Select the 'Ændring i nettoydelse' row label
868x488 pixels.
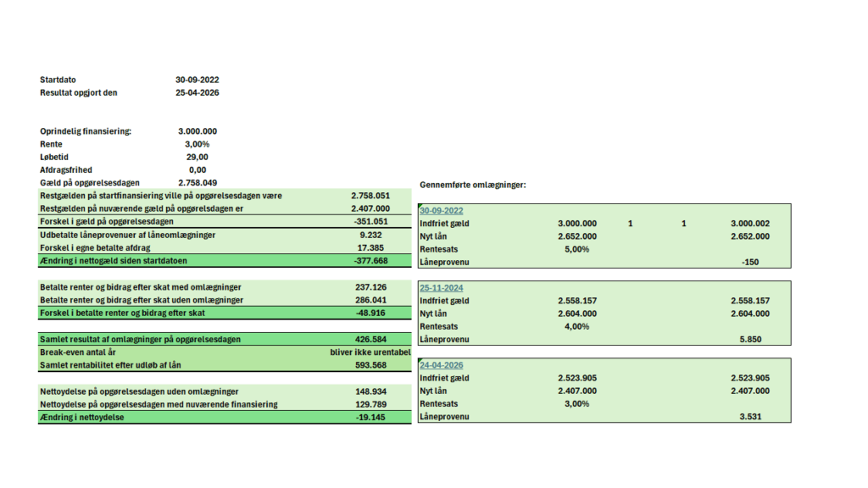[x=82, y=417]
